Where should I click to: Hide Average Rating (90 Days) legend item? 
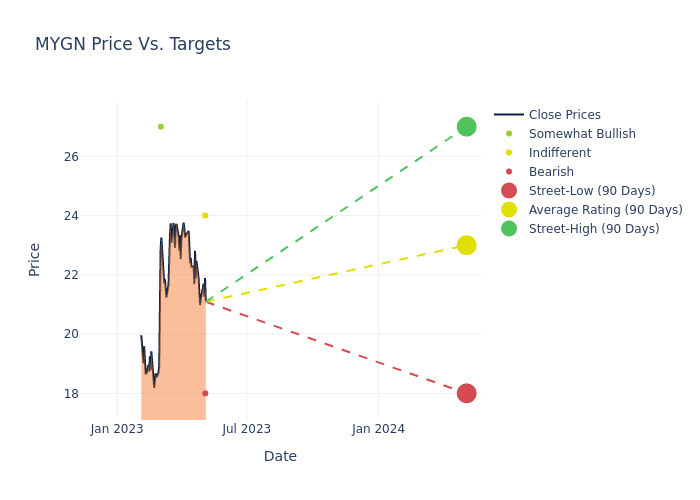(x=605, y=210)
